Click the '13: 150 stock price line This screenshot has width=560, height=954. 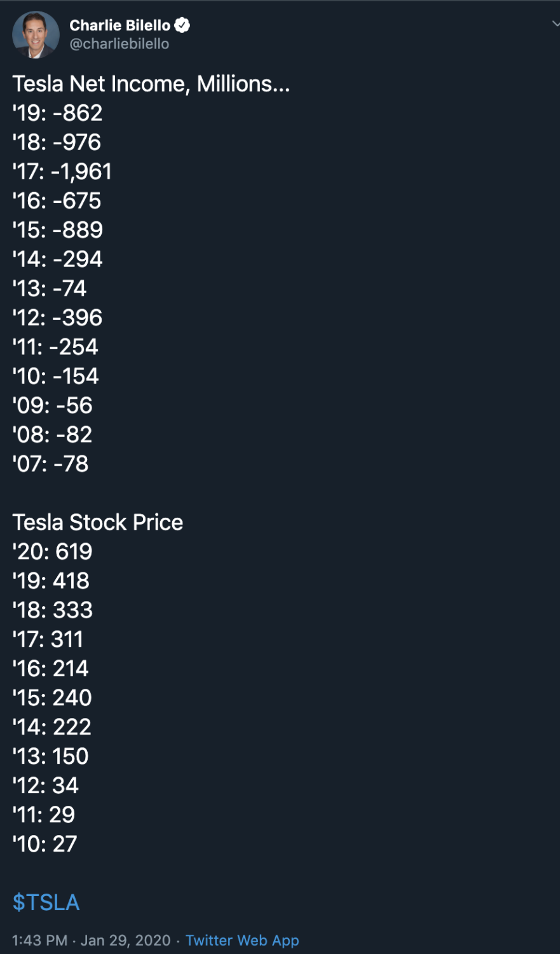tap(51, 756)
